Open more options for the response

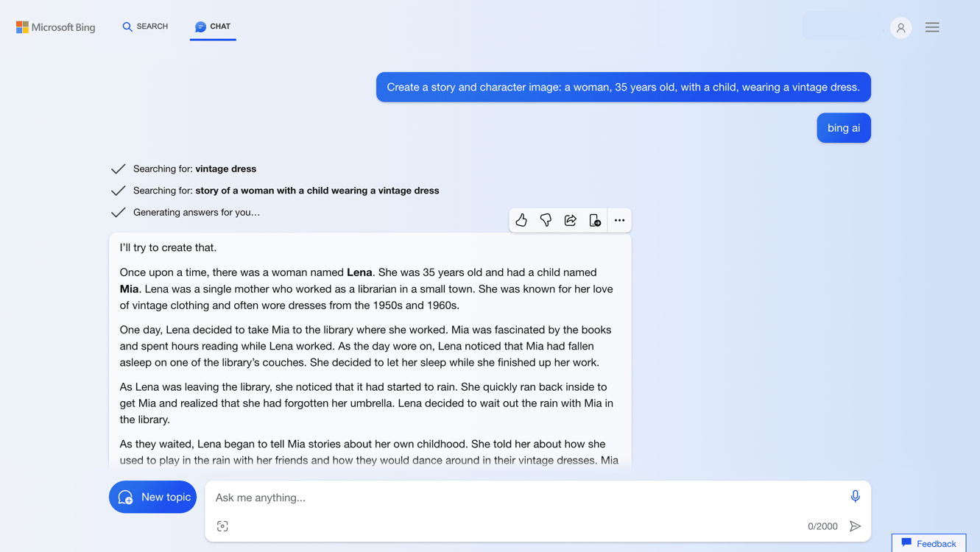tap(619, 219)
